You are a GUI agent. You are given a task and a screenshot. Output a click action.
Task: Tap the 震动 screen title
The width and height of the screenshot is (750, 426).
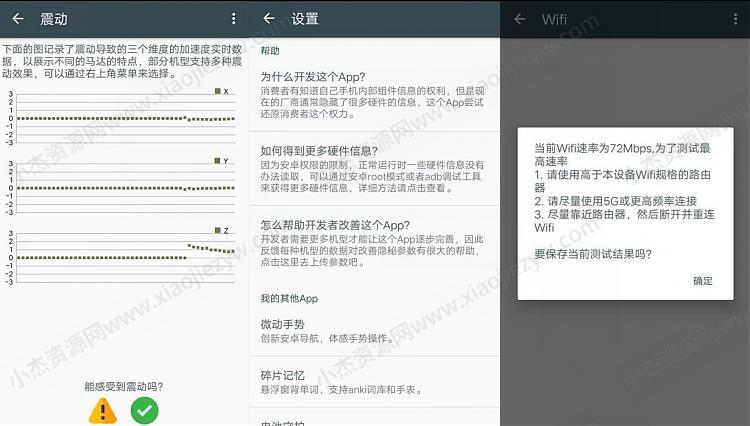click(x=54, y=19)
